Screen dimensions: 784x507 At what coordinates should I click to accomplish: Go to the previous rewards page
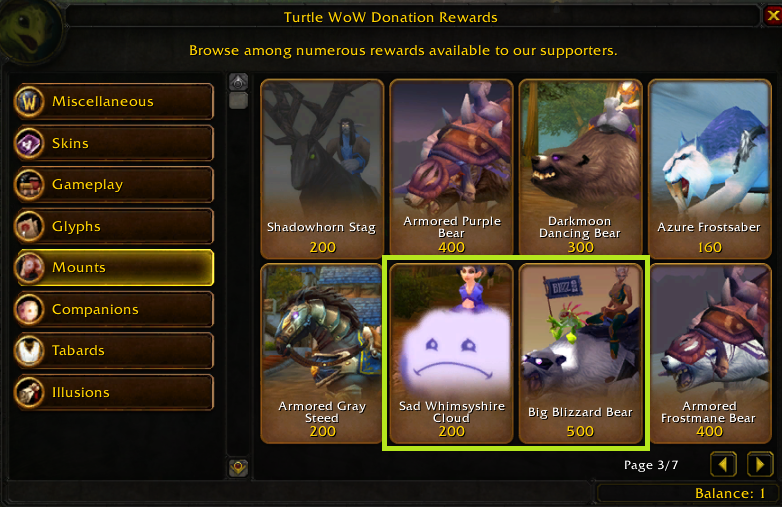tap(723, 464)
